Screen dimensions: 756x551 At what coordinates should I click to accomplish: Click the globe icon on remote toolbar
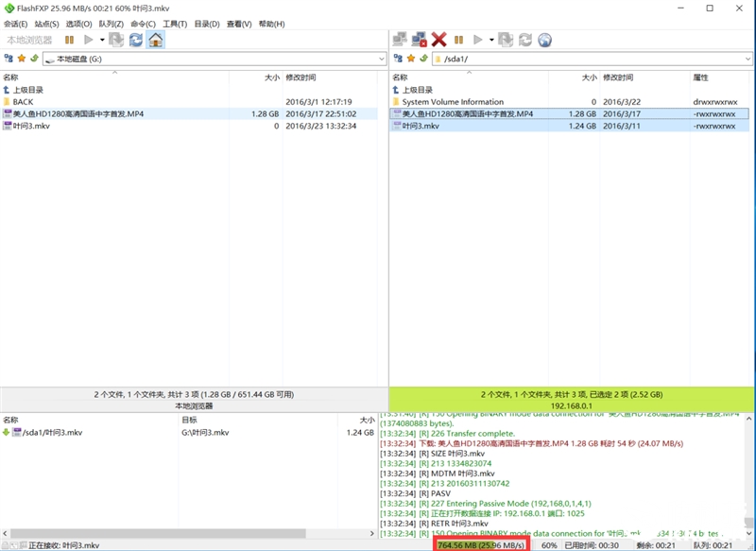(x=546, y=42)
